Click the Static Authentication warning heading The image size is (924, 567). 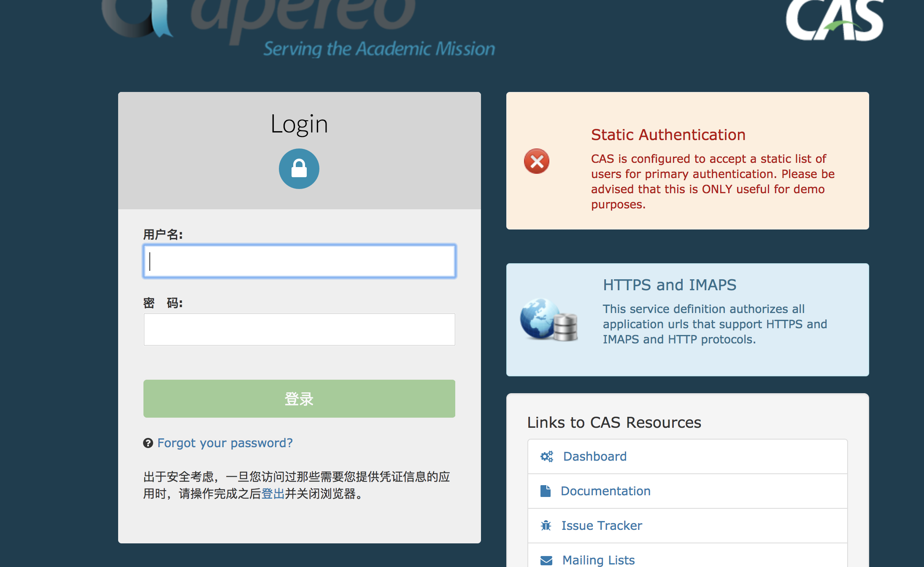668,135
